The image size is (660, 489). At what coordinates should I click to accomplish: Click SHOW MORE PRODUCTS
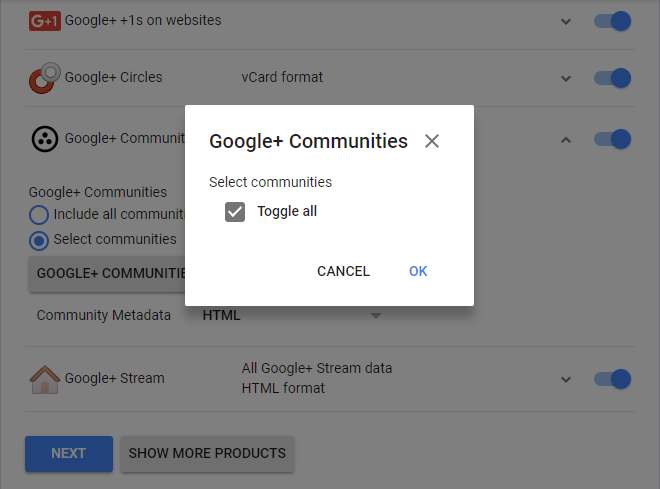click(207, 454)
